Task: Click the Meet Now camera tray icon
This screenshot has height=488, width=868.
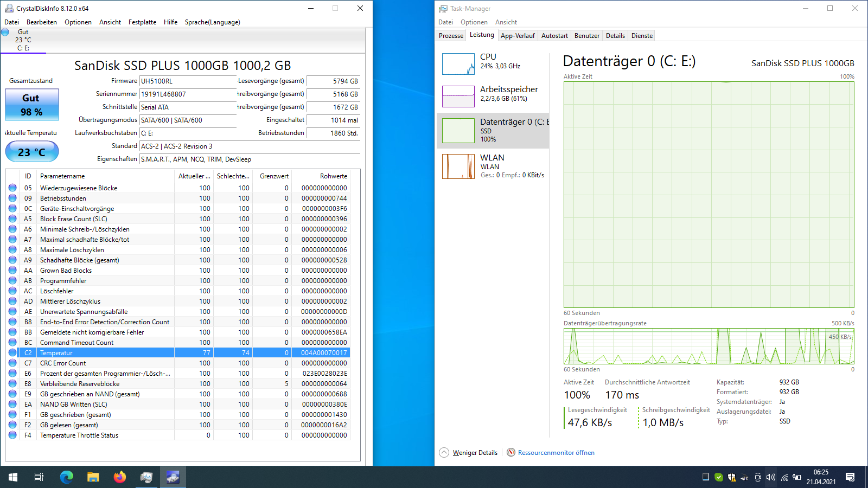Action: click(x=758, y=477)
